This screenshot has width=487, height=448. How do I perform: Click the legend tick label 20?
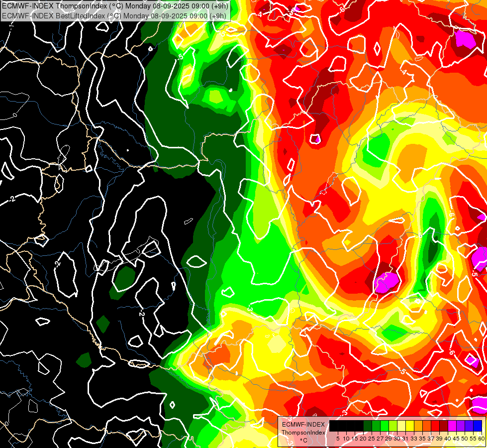[x=363, y=439]
